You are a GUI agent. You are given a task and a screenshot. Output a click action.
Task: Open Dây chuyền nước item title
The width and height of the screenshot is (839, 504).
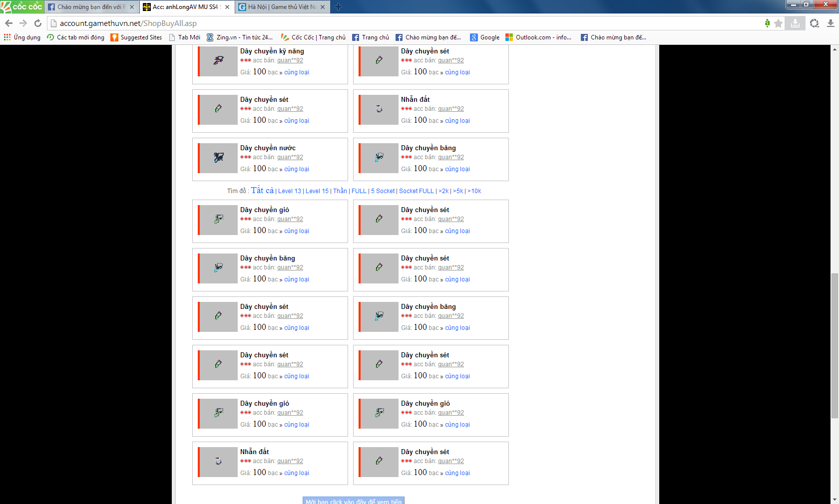[268, 148]
